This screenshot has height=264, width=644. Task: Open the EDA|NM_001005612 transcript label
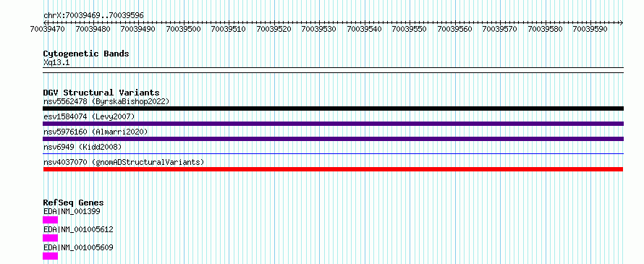78,230
